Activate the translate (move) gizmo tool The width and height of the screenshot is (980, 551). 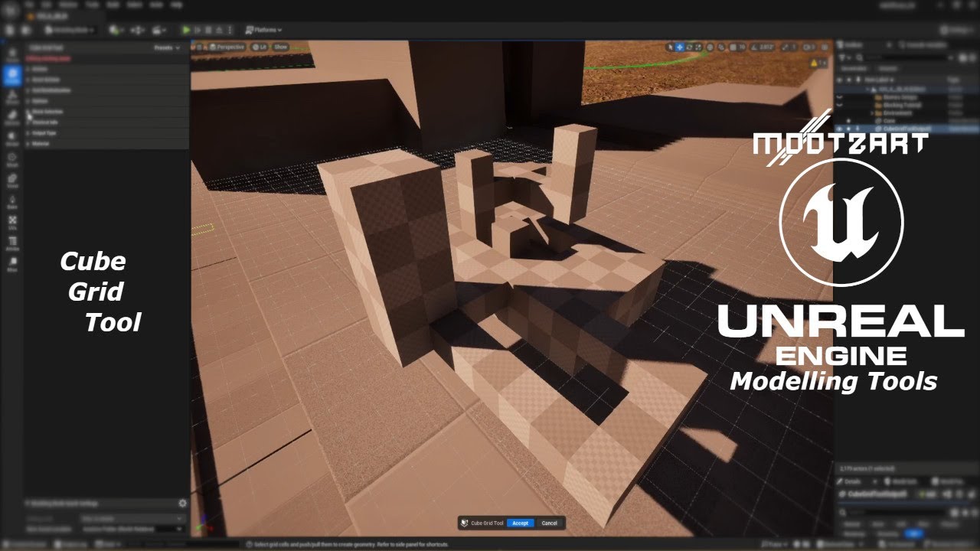pos(680,47)
